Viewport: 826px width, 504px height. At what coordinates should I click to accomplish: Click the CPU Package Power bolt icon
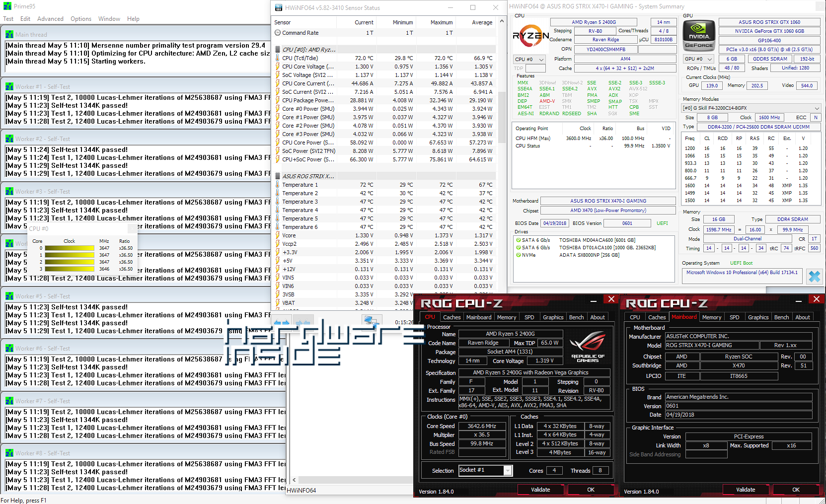(278, 100)
